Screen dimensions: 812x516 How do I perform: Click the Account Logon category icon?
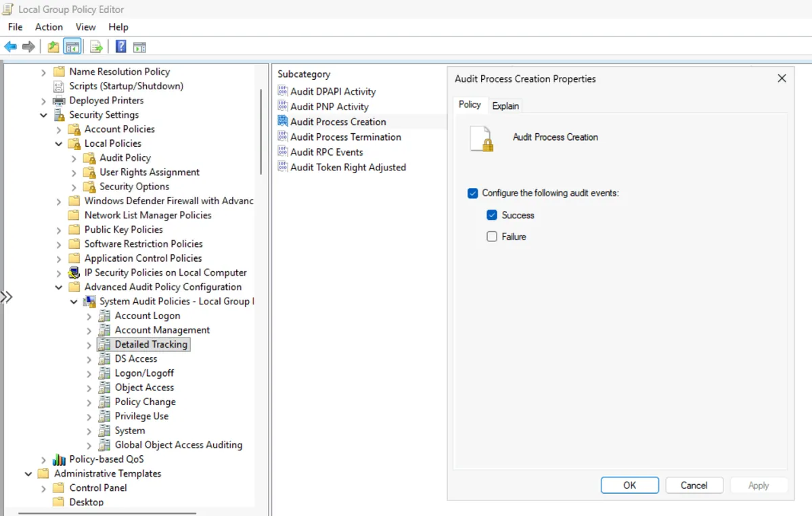(104, 316)
